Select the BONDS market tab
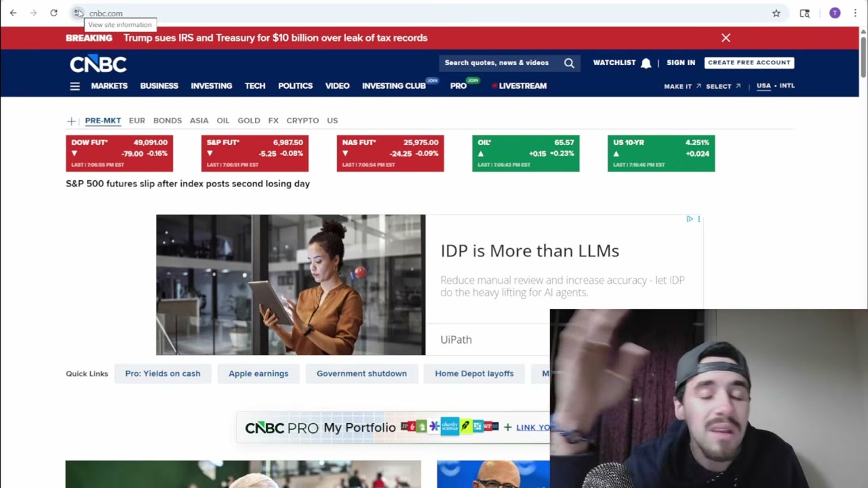868x488 pixels. (167, 121)
